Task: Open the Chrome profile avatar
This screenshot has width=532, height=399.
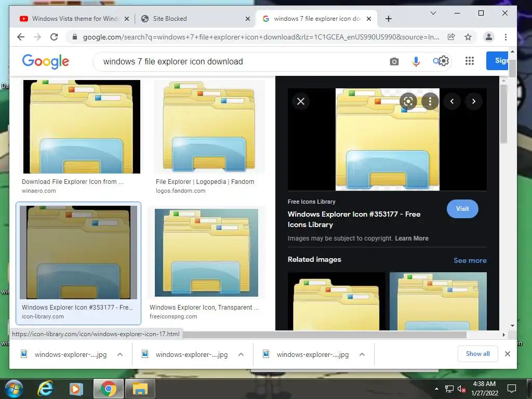Action: tap(489, 37)
